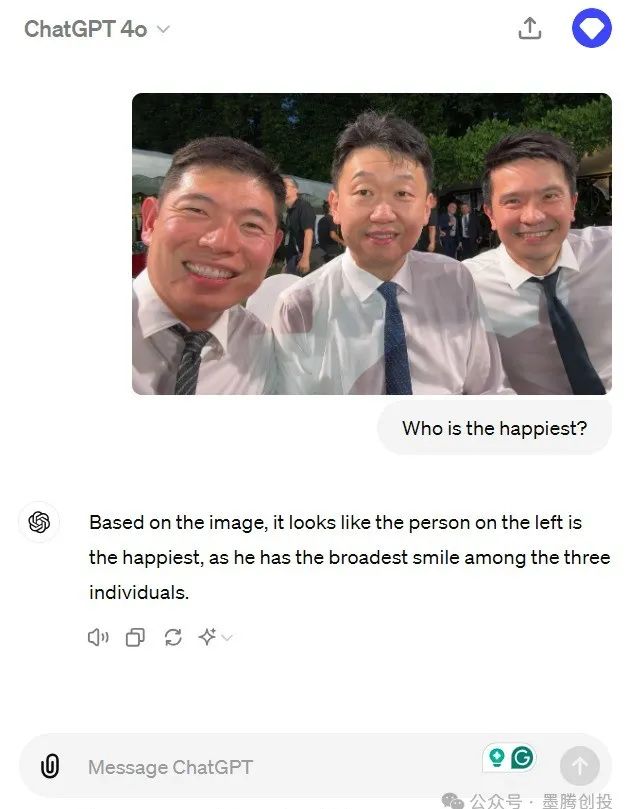This screenshot has height=809, width=633.
Task: Copy the response with the copy icon
Action: click(x=135, y=638)
